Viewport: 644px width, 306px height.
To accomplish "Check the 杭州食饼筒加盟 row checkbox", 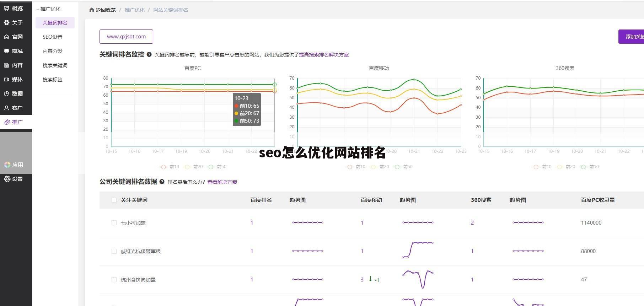I will click(114, 280).
